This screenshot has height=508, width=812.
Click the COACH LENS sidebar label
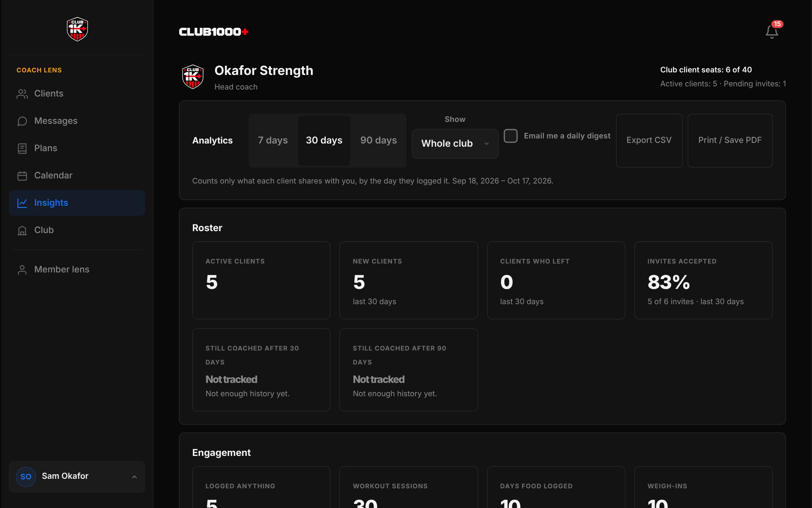tap(39, 70)
